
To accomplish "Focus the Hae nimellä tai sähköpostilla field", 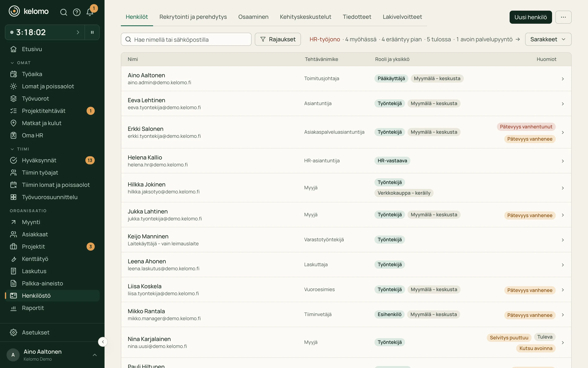I will click(186, 39).
